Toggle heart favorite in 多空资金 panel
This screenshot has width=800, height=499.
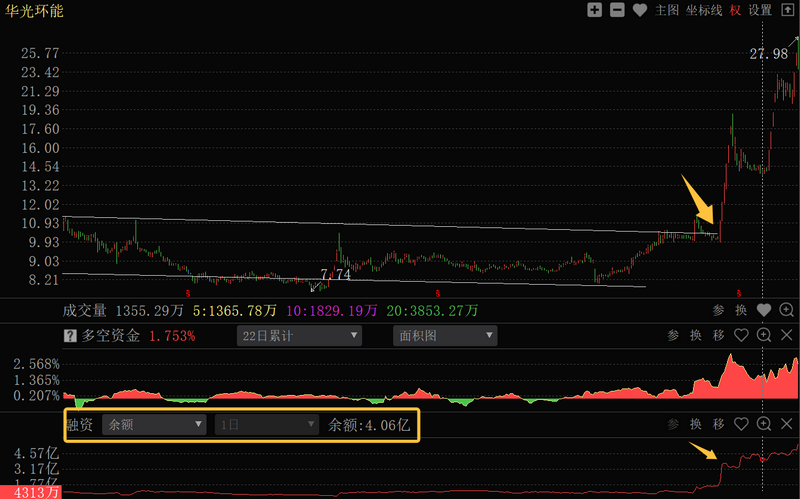tap(741, 336)
